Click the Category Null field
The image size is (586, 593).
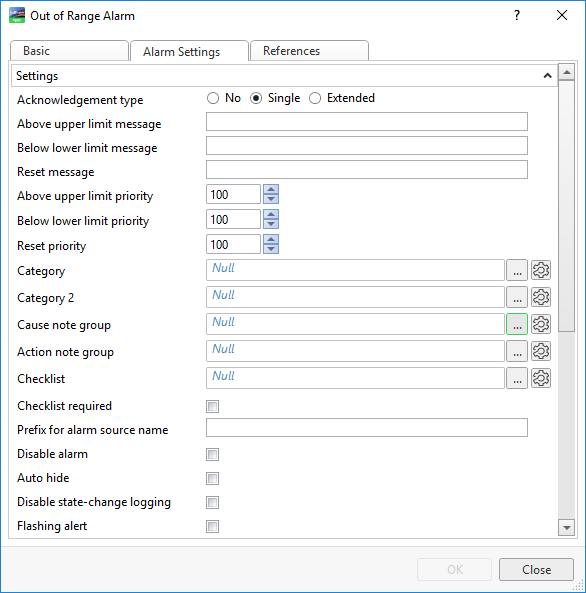click(x=355, y=270)
